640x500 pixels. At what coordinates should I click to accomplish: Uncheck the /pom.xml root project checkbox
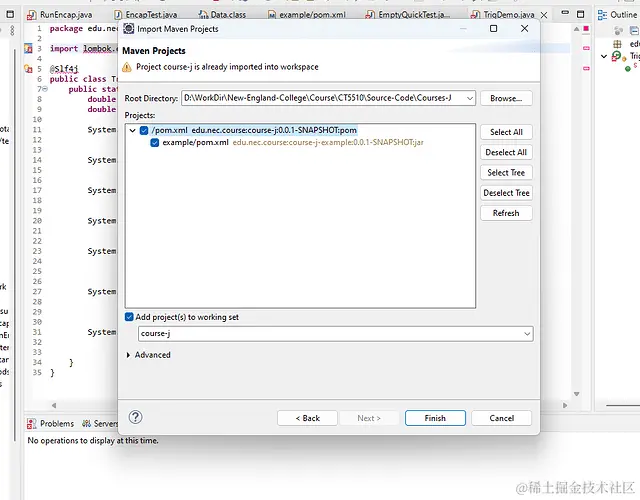tap(144, 130)
